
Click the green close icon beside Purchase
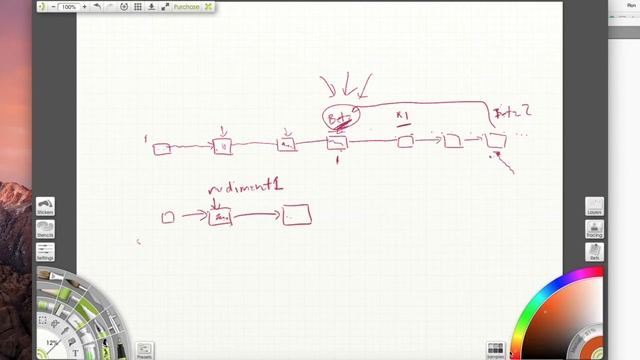[208, 7]
